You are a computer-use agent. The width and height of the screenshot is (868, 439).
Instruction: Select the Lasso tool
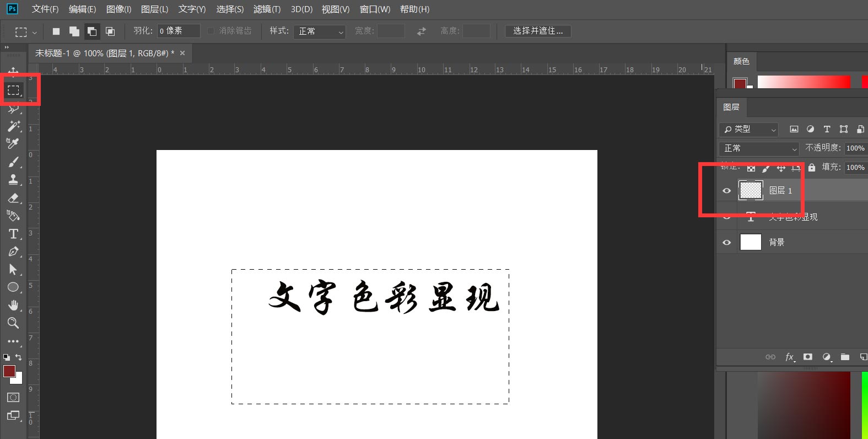13,109
